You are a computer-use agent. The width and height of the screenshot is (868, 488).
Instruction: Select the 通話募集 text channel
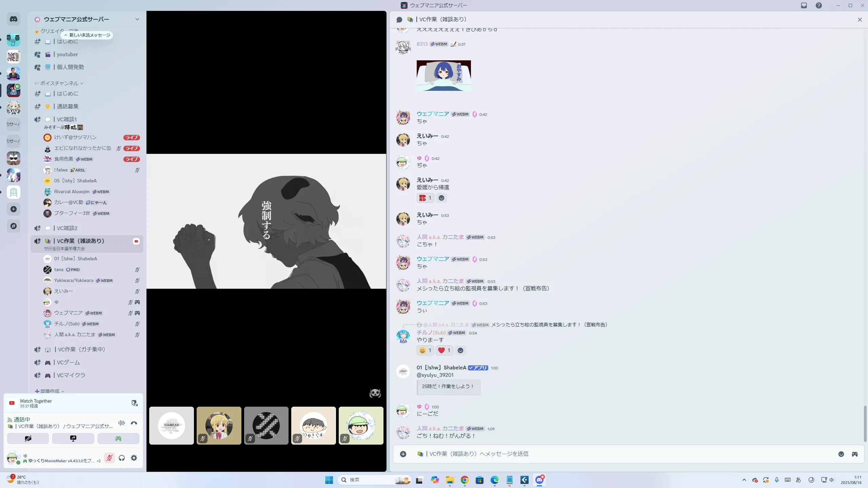[x=67, y=106]
